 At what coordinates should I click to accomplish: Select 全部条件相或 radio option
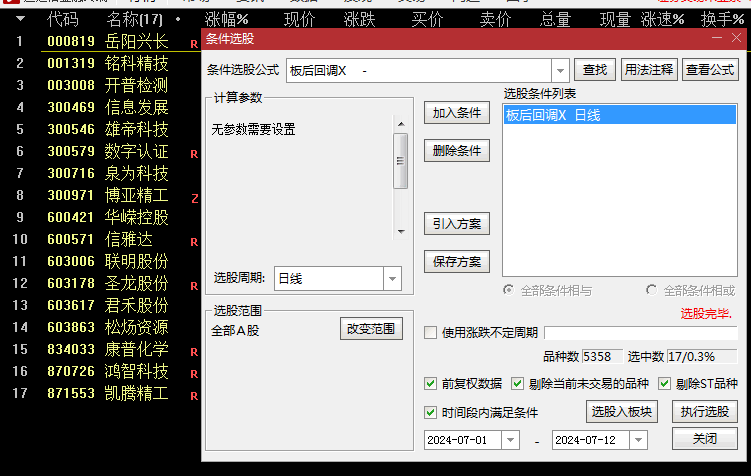click(651, 290)
